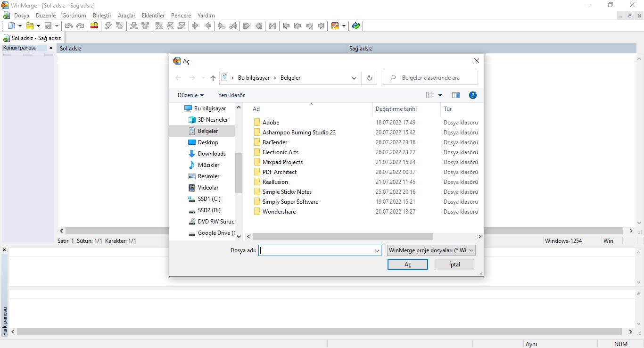Click the Dosya adı text field

pos(316,251)
